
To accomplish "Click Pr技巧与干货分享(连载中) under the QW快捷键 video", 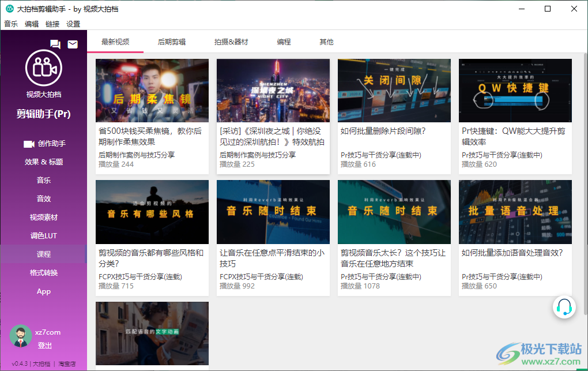I will (x=502, y=155).
